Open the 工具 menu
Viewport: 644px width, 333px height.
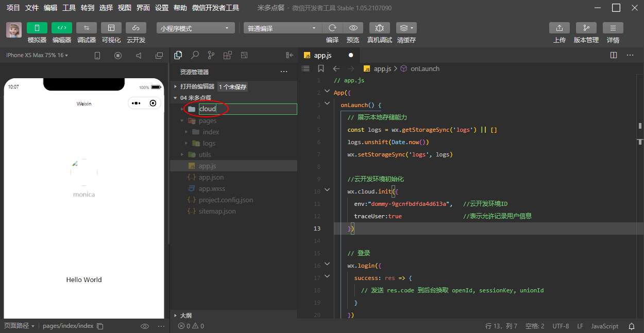click(x=69, y=8)
